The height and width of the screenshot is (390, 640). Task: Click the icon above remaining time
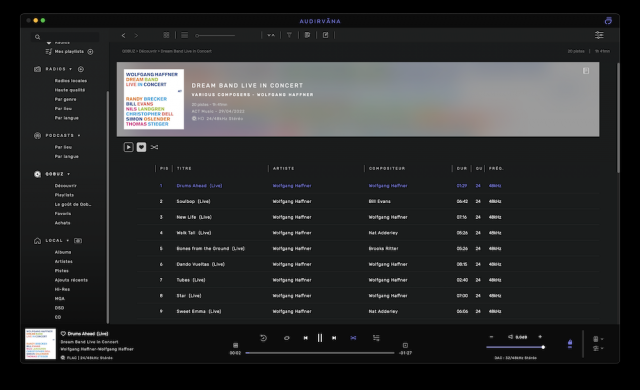405,345
